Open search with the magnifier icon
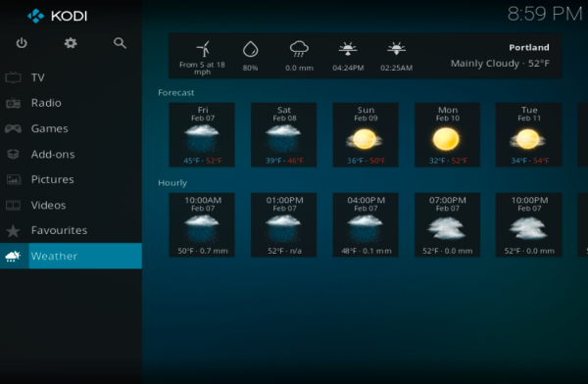This screenshot has height=384, width=588. tap(120, 43)
